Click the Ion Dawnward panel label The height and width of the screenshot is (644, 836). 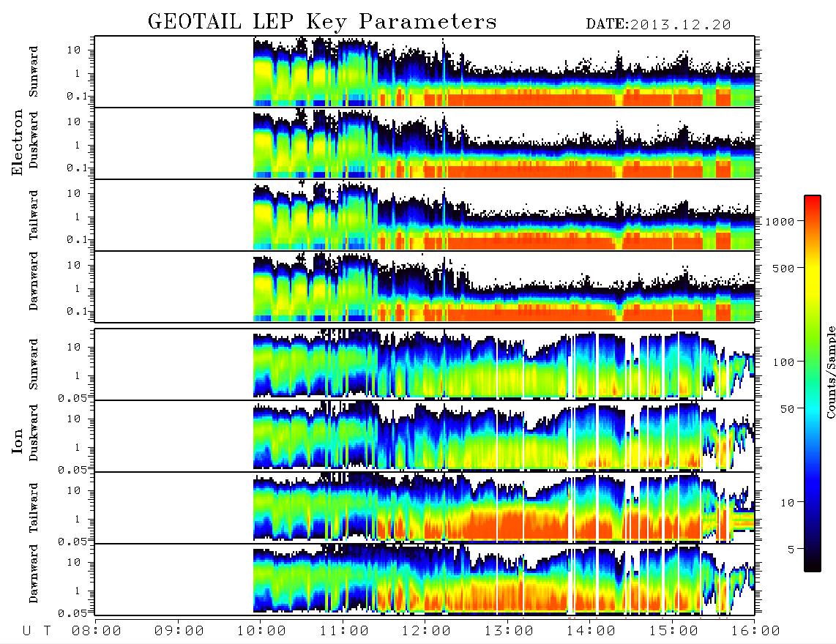[34, 574]
